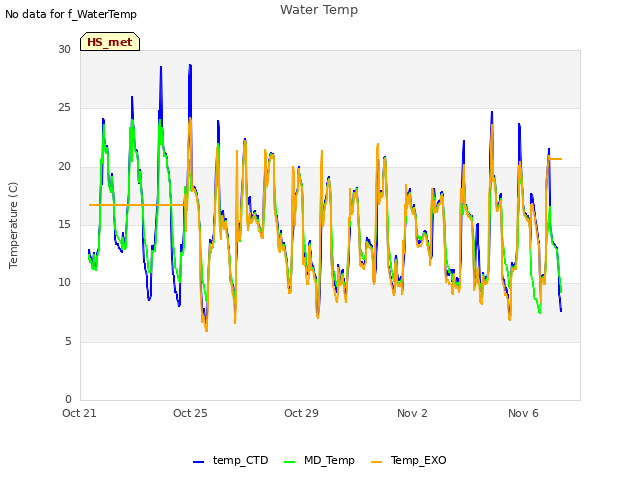Click the HS_met label box

(110, 42)
